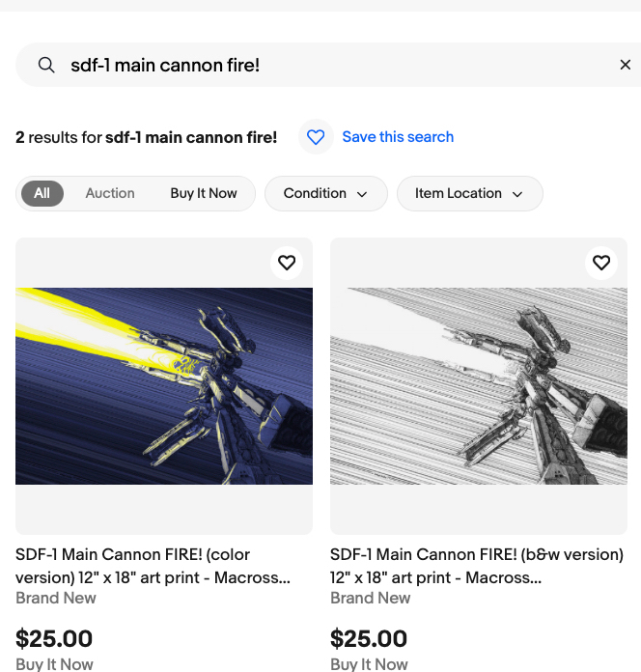641x672 pixels.
Task: Click the black-and-white SDF-1 cannon thumbnail
Action: click(479, 386)
